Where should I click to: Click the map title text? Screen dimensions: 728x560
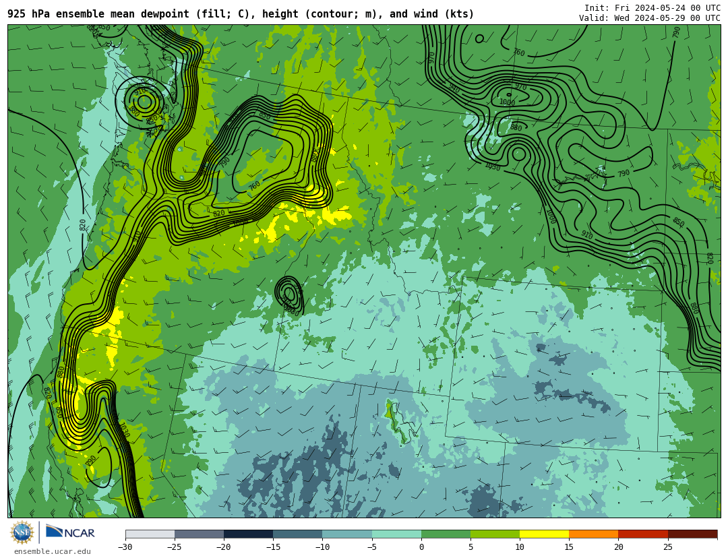tap(241, 14)
